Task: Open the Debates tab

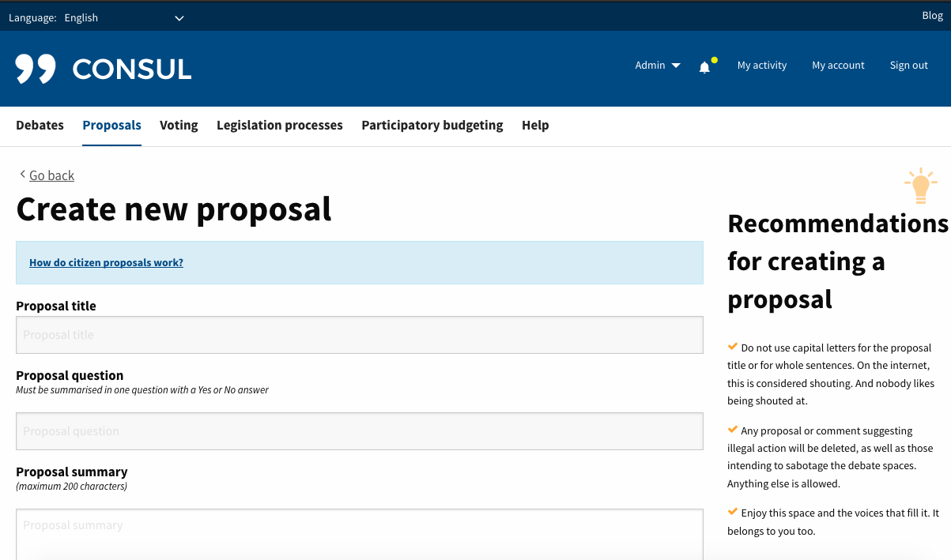Action: coord(40,125)
